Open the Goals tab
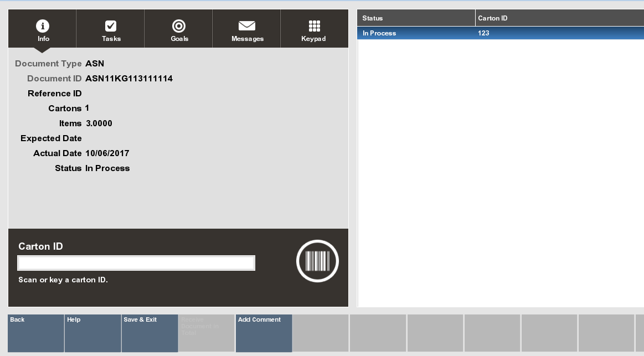 (x=179, y=29)
